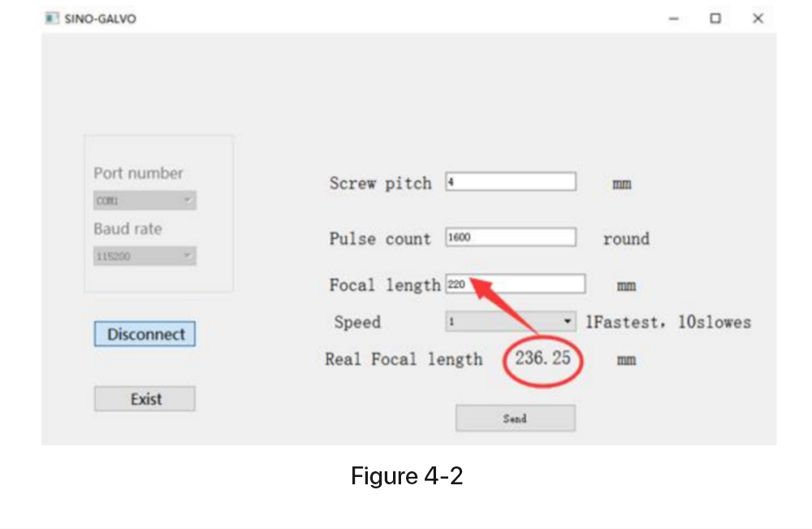
Task: Click the Exist button
Action: coord(145,399)
